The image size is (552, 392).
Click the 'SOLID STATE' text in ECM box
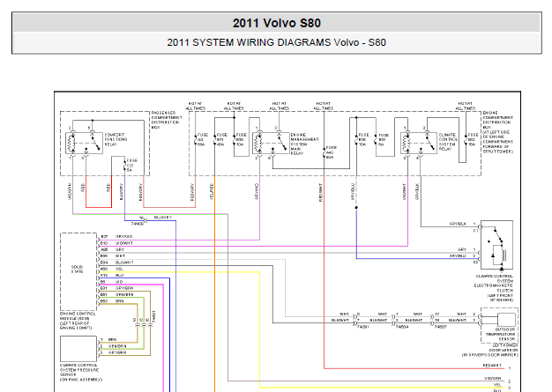(77, 270)
